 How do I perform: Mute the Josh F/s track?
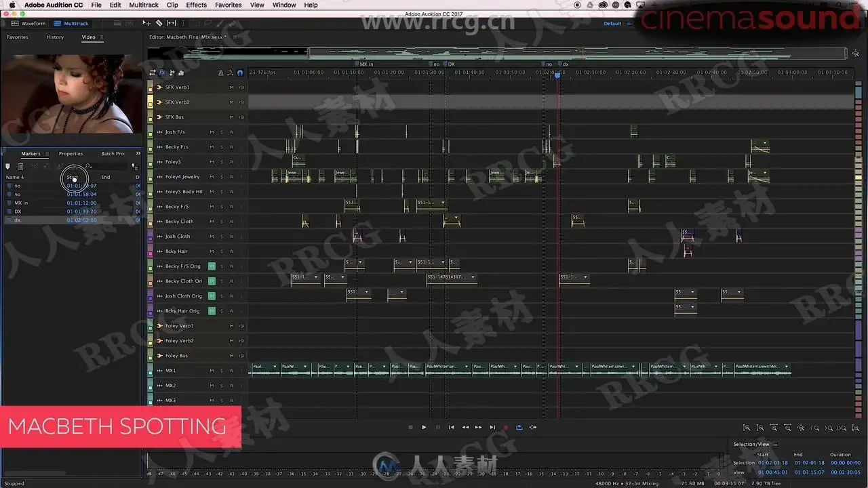coord(212,132)
